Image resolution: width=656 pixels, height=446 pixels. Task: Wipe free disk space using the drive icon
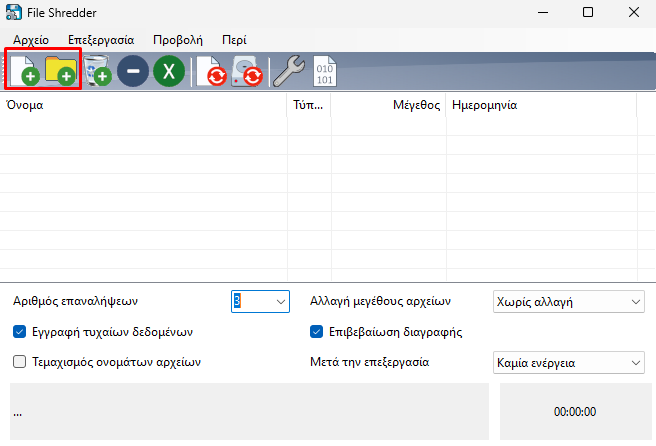(x=247, y=71)
